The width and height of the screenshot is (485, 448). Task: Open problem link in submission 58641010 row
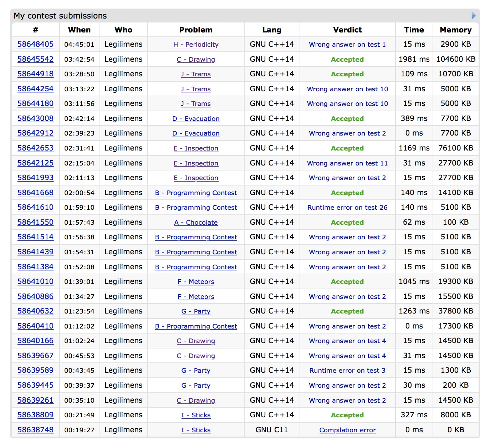[196, 282]
